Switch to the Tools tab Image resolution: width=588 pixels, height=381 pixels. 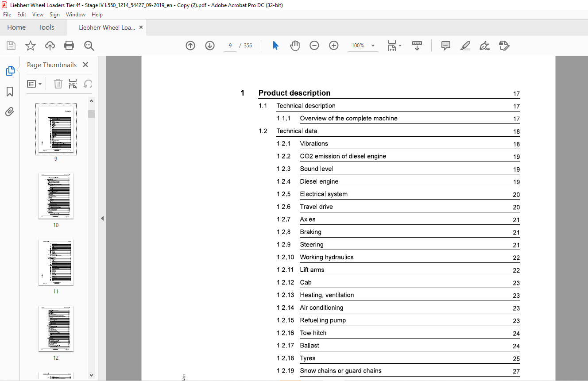pos(46,27)
